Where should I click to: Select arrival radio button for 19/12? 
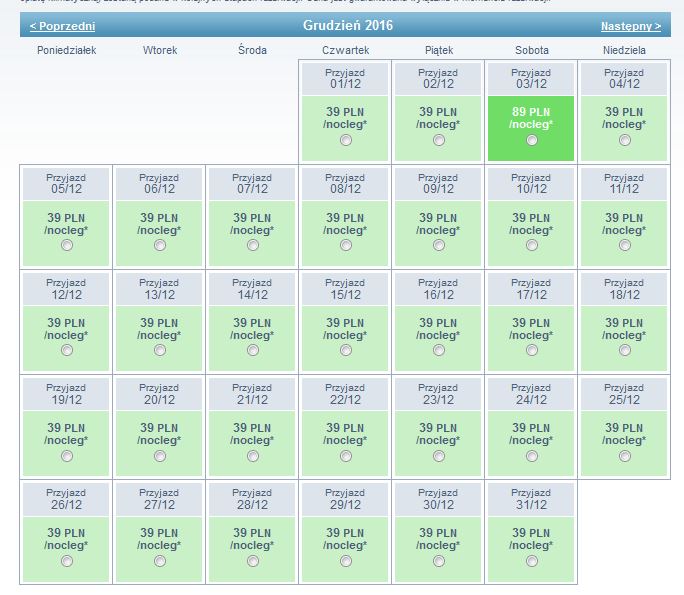pyautogui.click(x=67, y=456)
